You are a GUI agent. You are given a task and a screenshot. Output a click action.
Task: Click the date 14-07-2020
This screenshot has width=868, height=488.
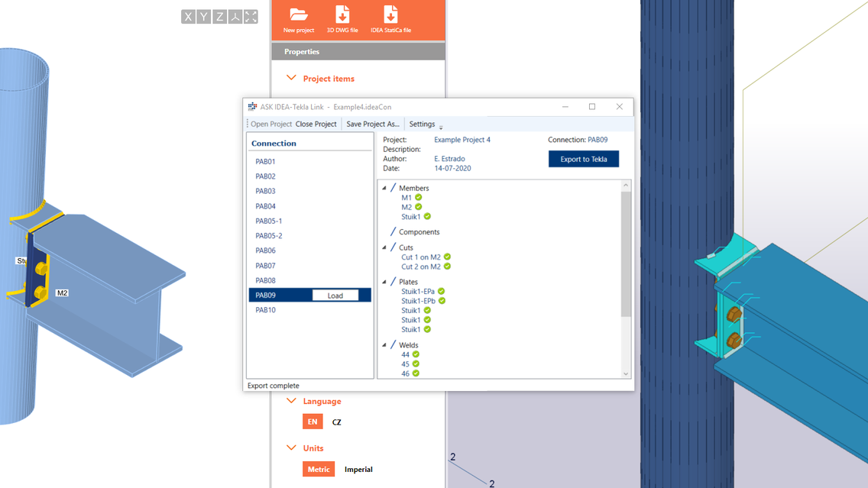(452, 168)
